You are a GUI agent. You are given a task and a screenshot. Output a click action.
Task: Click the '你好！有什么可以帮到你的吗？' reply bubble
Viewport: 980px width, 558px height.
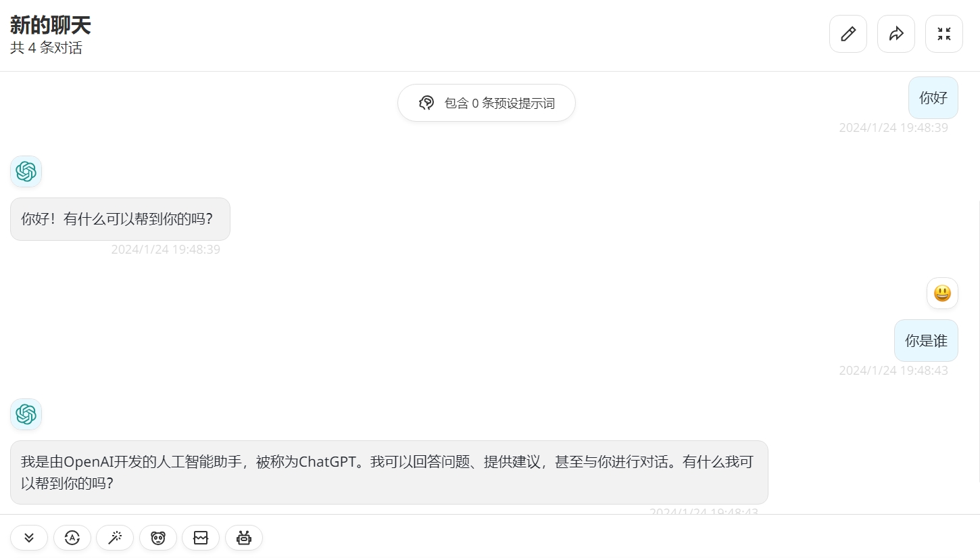click(x=120, y=219)
